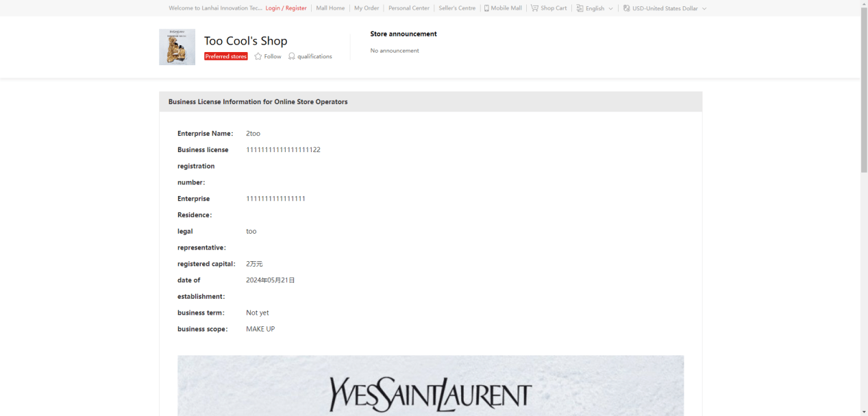This screenshot has height=416, width=868.
Task: Open the English language dropdown arrow
Action: click(610, 9)
